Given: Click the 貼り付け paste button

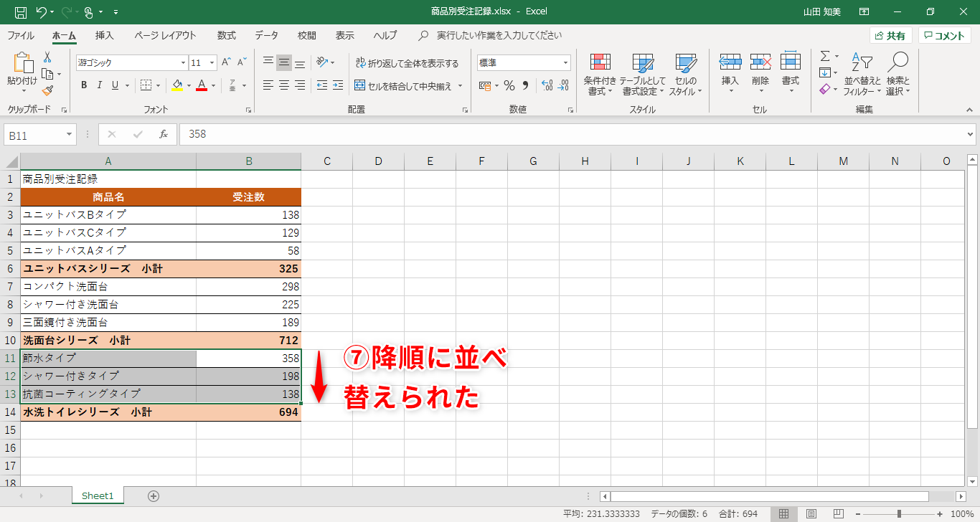Looking at the screenshot, I should tap(22, 74).
